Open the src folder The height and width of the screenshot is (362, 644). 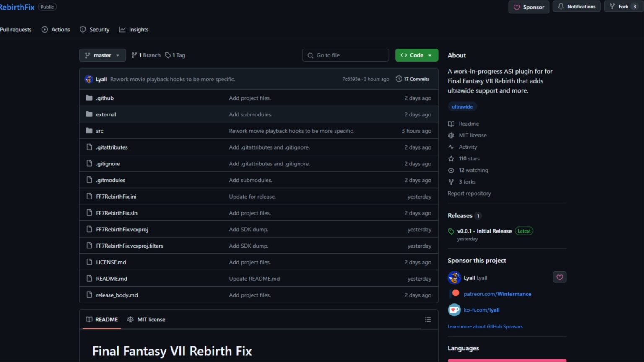pyautogui.click(x=99, y=131)
